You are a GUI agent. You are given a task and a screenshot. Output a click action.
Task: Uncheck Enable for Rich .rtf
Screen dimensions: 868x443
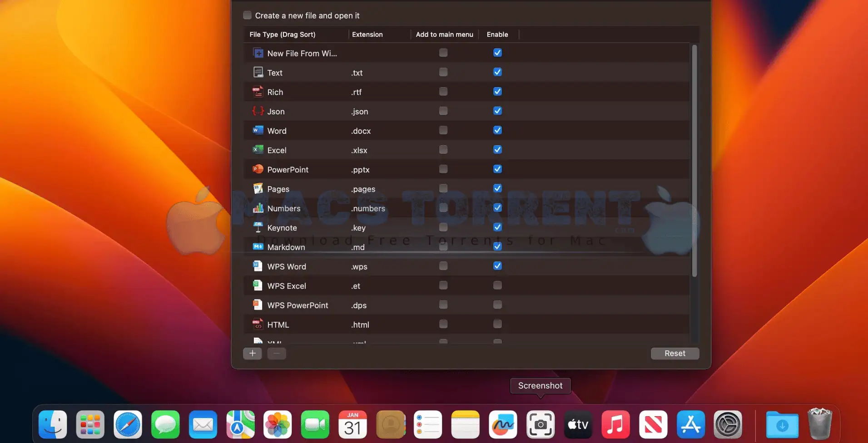click(x=497, y=92)
